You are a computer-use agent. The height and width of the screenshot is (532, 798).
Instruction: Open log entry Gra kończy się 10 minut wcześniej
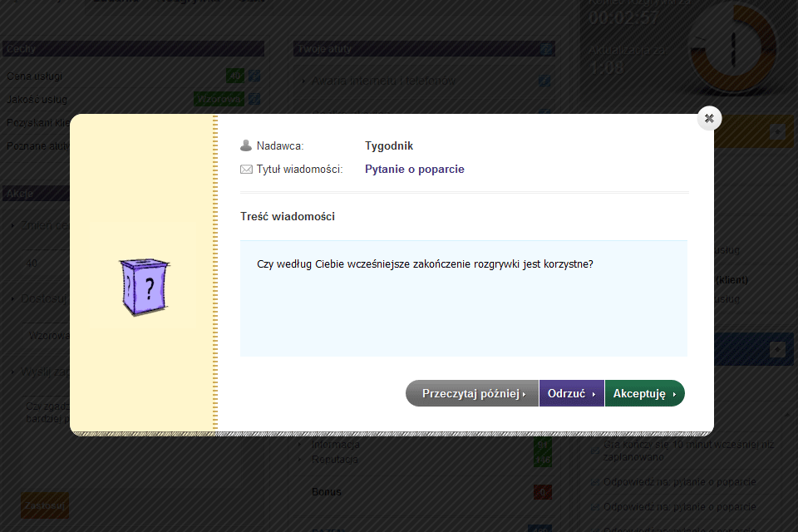click(x=688, y=451)
